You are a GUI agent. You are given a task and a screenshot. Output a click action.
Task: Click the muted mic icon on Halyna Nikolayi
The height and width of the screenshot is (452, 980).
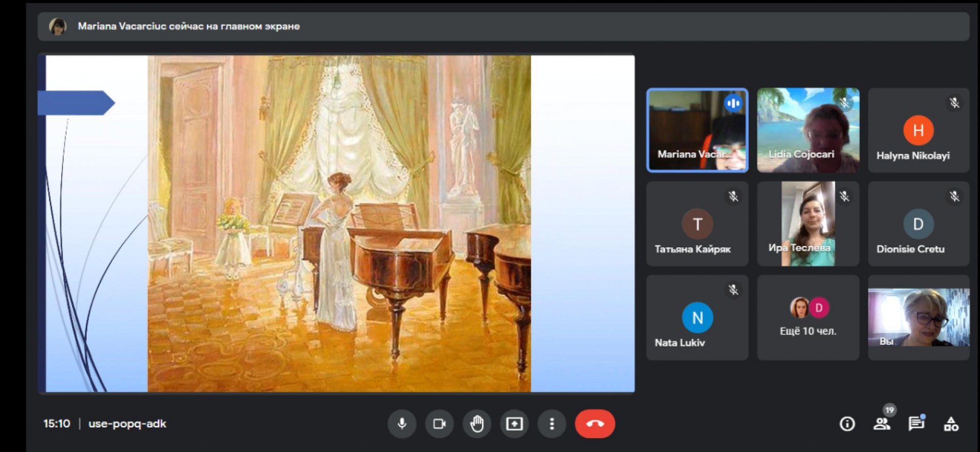coord(954,103)
